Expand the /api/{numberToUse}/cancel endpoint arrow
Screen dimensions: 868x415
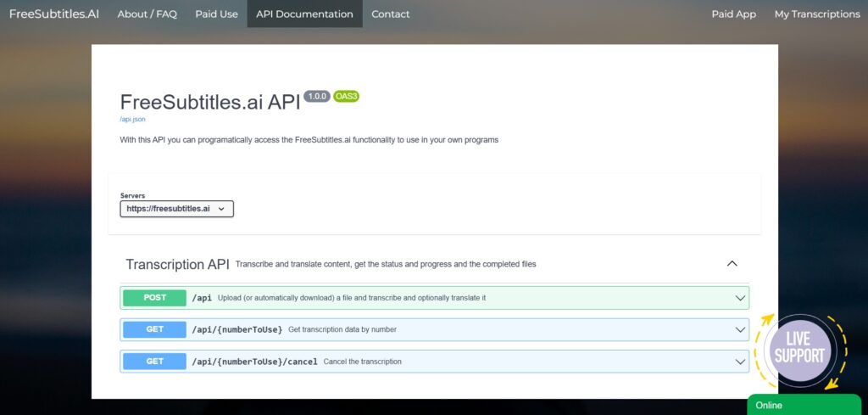[x=740, y=362]
